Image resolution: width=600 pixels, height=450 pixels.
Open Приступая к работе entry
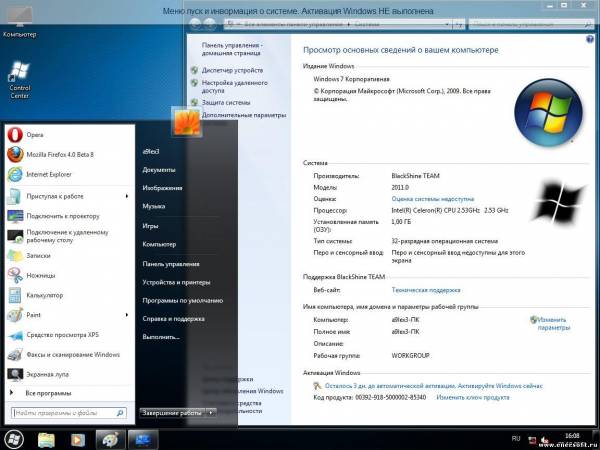point(69,196)
